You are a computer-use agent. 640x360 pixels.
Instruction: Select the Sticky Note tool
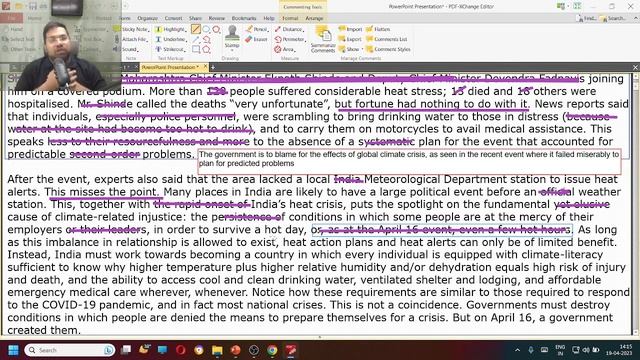(131, 29)
